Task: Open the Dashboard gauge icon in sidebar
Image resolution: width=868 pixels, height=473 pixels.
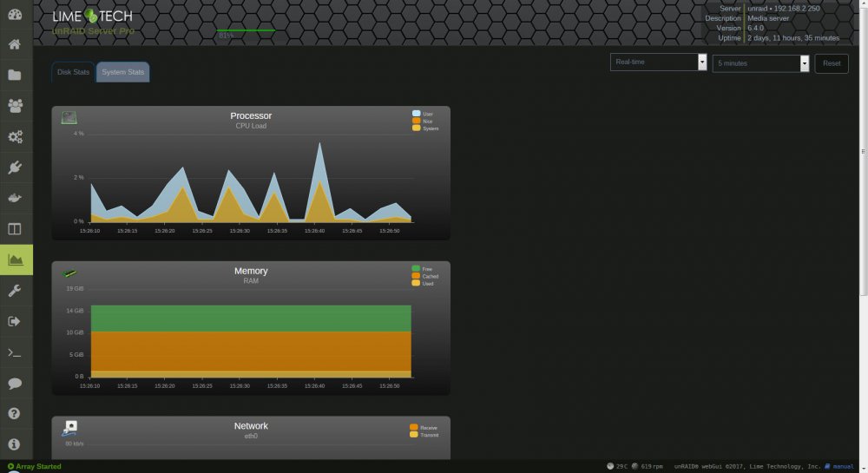Action: click(x=15, y=15)
